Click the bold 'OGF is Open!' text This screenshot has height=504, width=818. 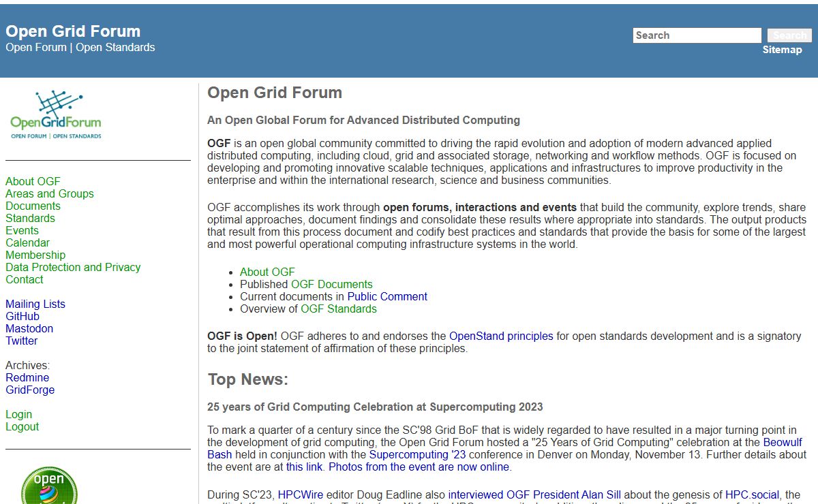point(242,336)
